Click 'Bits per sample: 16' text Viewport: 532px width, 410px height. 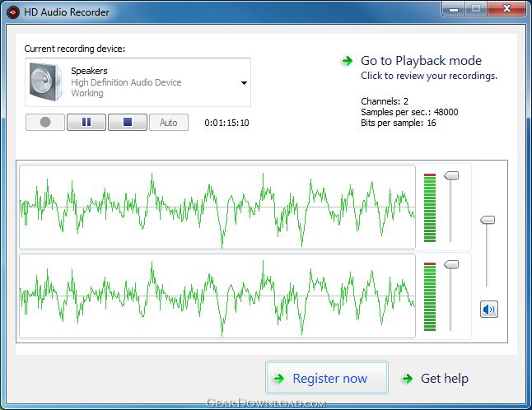click(x=399, y=123)
